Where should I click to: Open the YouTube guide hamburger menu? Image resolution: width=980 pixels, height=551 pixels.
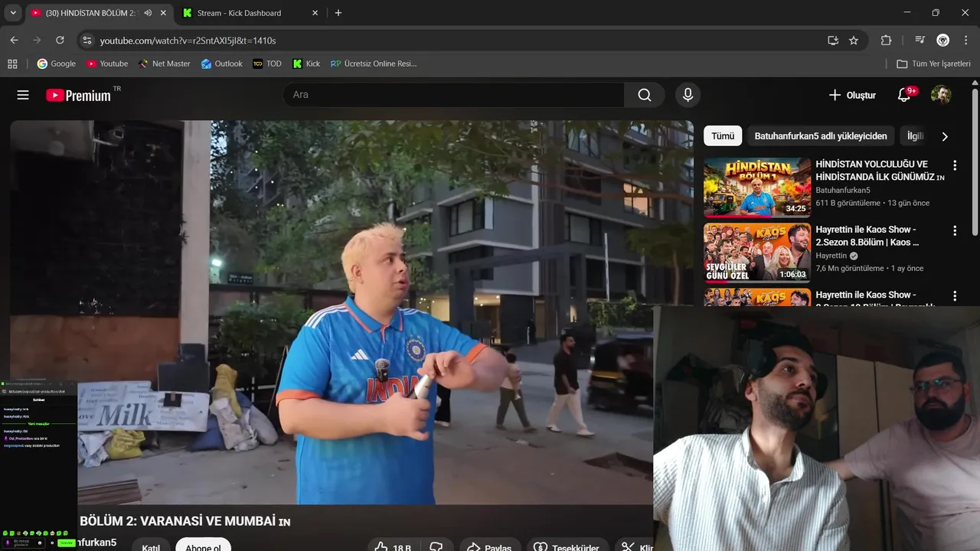pyautogui.click(x=23, y=95)
